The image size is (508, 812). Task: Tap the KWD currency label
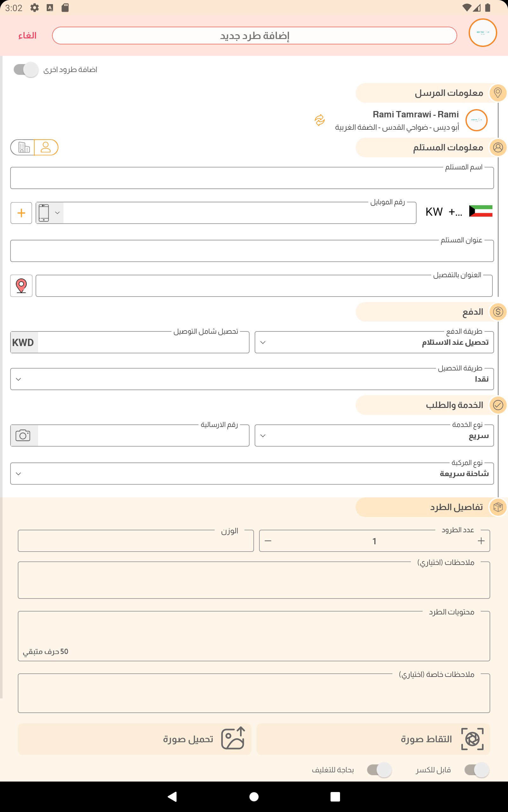pyautogui.click(x=23, y=342)
